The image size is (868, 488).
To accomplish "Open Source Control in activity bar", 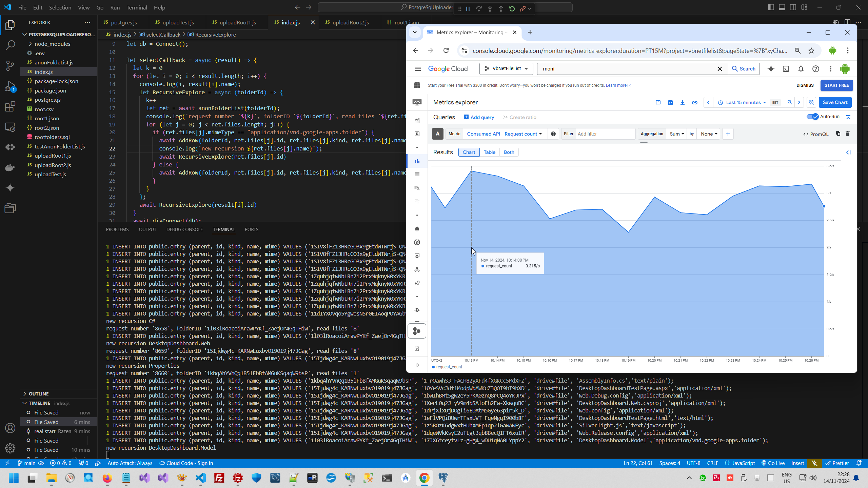I will [x=10, y=65].
